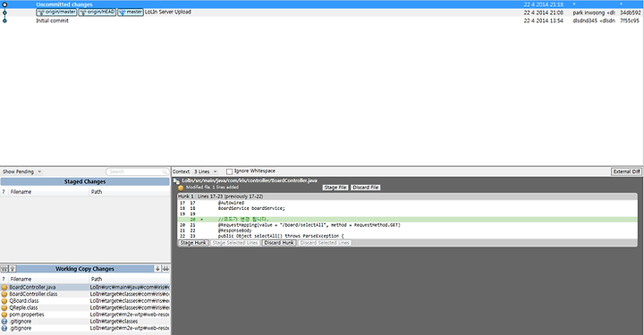
Task: Sort working copy files by Path column
Action: [130, 280]
